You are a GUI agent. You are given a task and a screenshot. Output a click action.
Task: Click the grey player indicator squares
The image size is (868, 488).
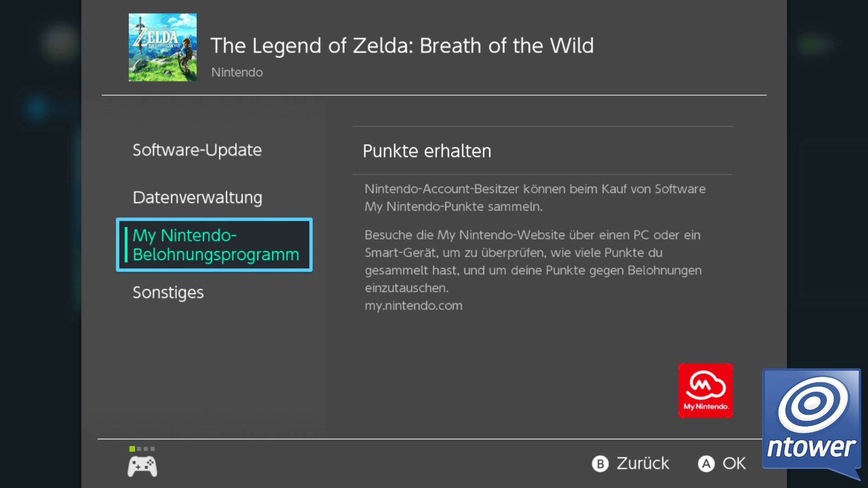pyautogui.click(x=146, y=449)
